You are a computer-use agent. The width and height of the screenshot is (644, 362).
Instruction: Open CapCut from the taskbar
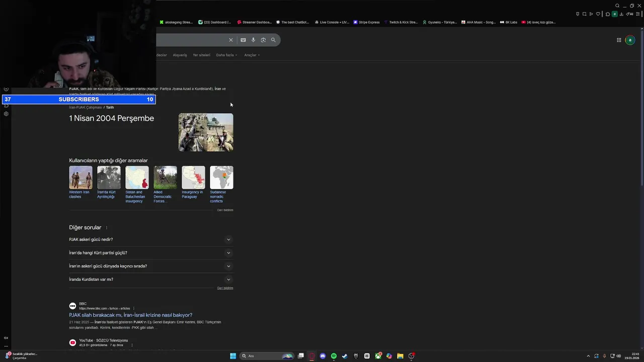367,356
